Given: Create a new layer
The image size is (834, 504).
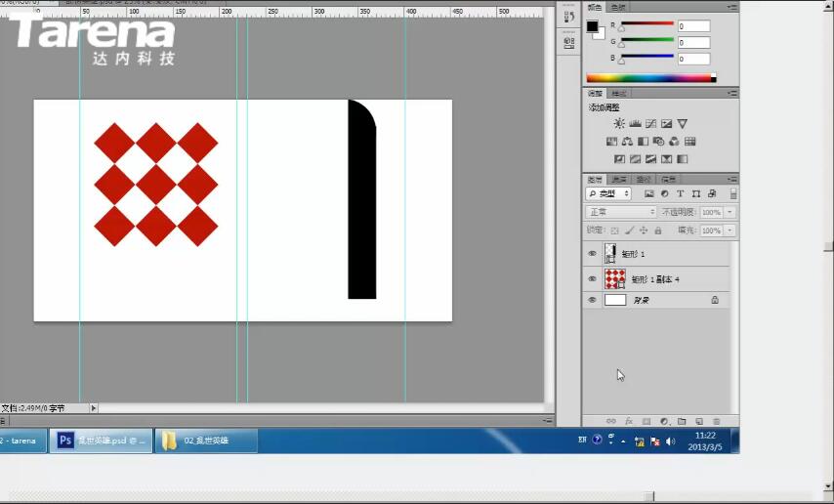Looking at the screenshot, I should (x=699, y=421).
